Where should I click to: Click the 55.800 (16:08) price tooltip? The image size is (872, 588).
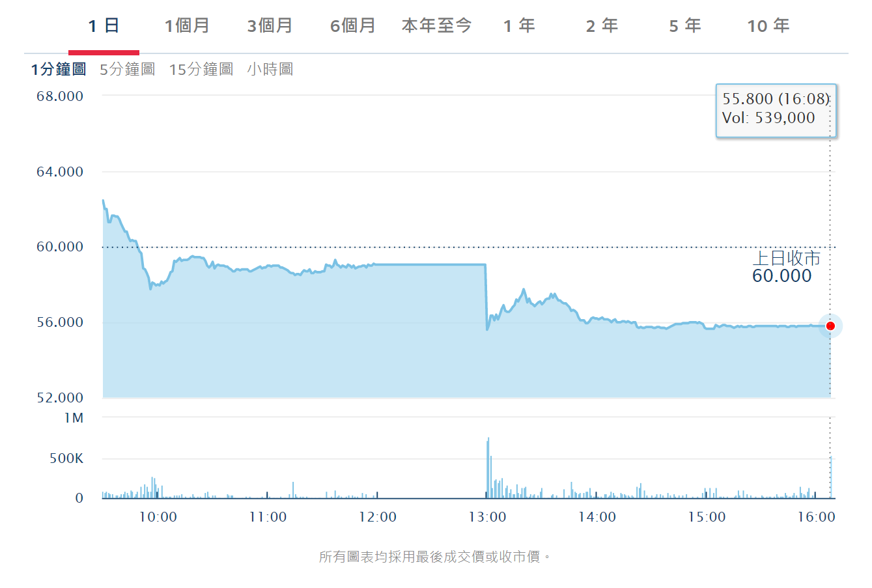775,109
